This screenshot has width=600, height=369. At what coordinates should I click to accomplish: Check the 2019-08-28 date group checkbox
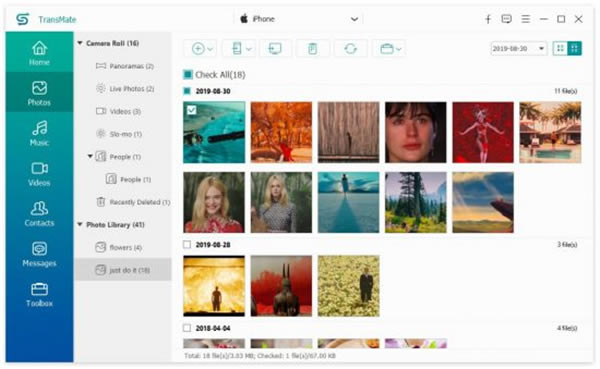pos(187,244)
